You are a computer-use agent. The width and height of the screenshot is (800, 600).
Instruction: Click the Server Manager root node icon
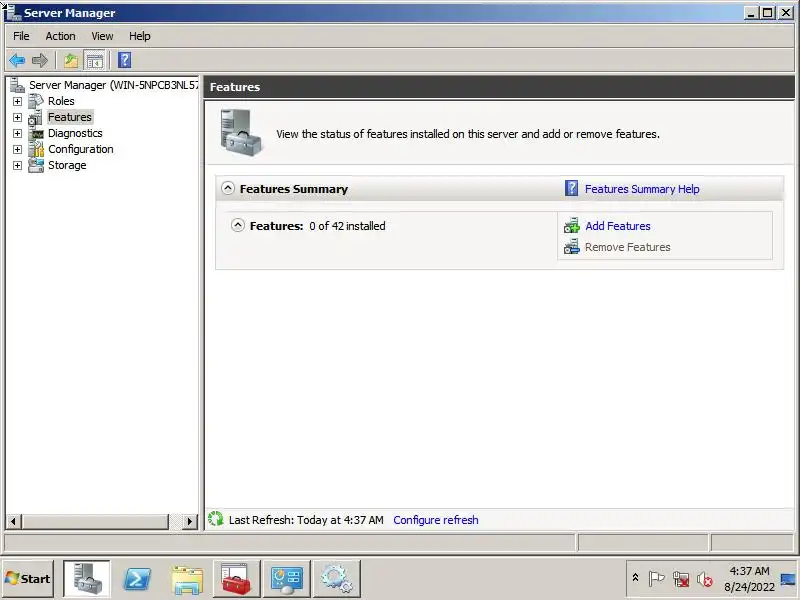click(x=17, y=85)
